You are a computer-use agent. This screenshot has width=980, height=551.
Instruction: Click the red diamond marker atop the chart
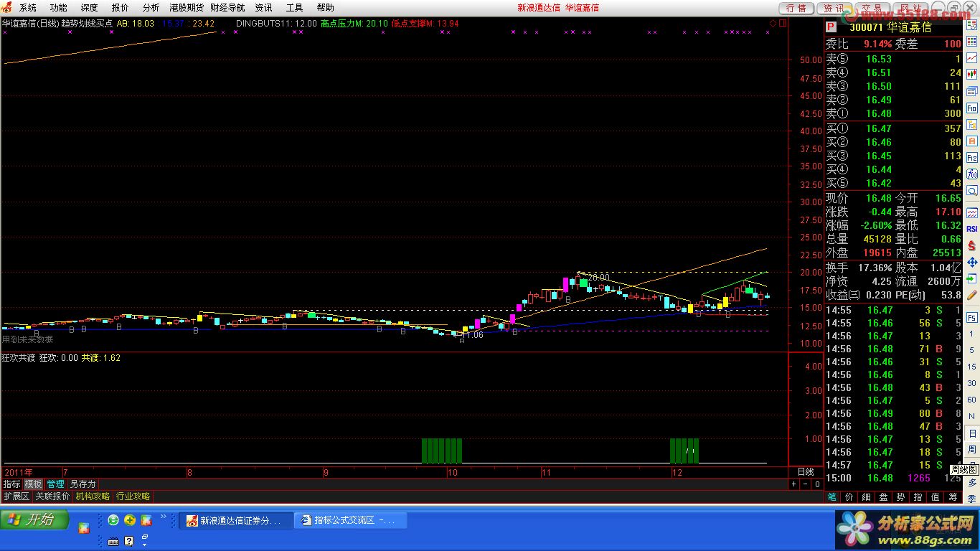click(773, 24)
